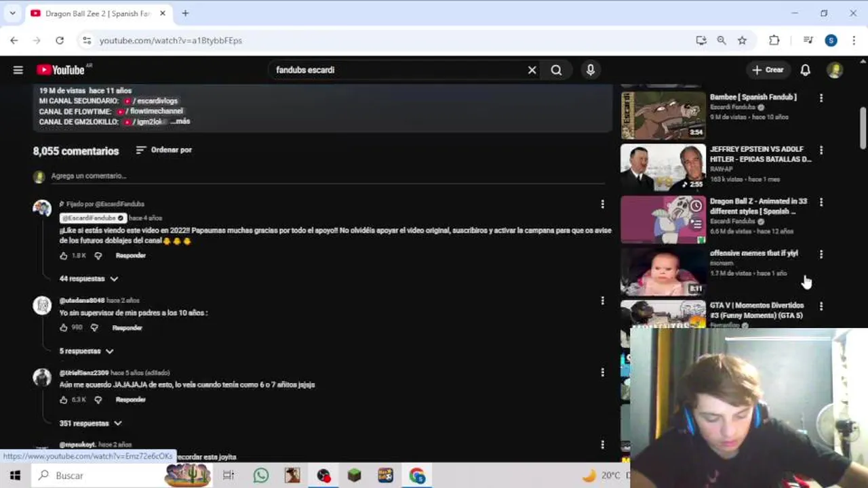The height and width of the screenshot is (488, 868).
Task: Open the browser extensions puzzle icon
Action: (x=774, y=41)
